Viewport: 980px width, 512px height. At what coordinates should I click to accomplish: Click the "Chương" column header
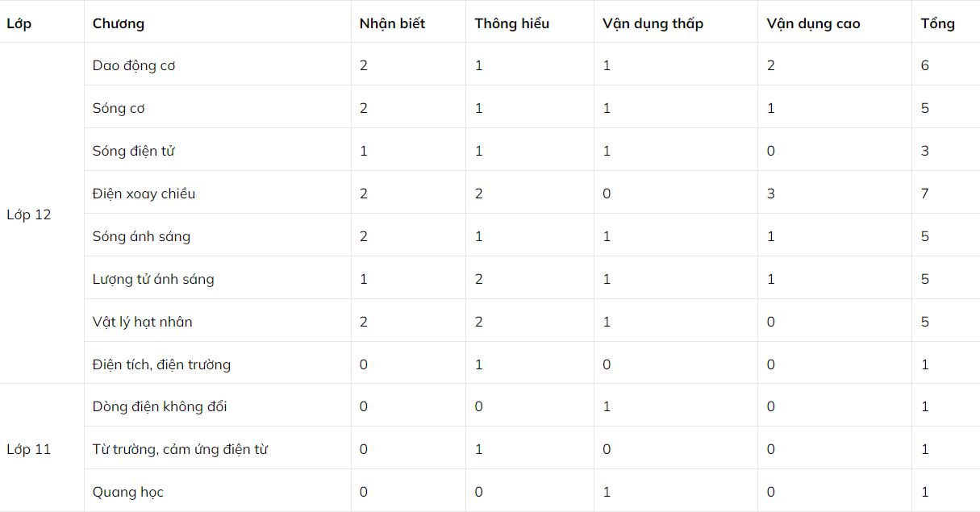119,23
